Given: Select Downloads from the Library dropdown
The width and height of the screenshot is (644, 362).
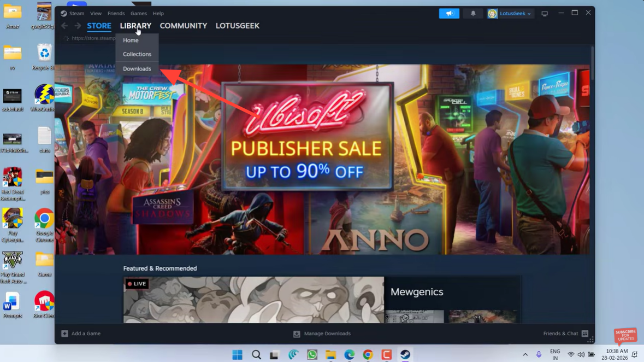Looking at the screenshot, I should point(137,69).
